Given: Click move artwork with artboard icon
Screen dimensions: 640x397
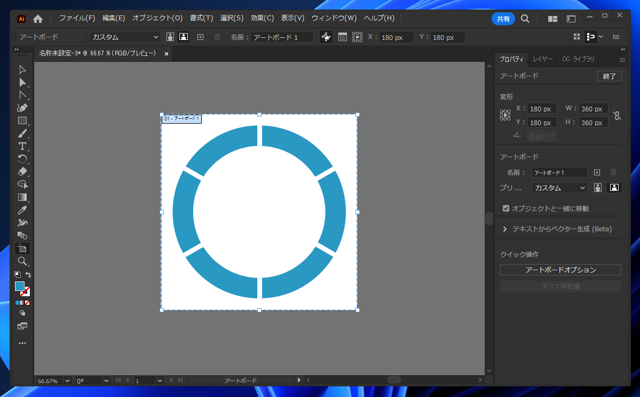Looking at the screenshot, I should [326, 37].
